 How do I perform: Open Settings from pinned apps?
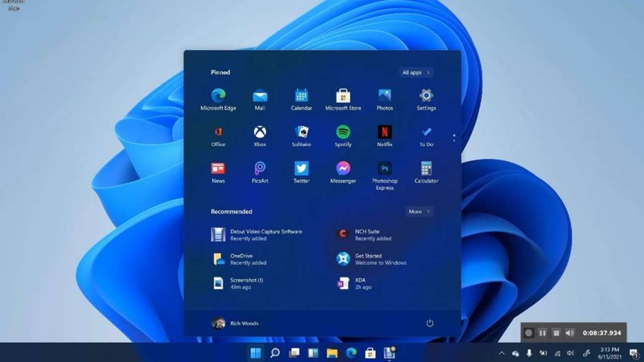(426, 100)
